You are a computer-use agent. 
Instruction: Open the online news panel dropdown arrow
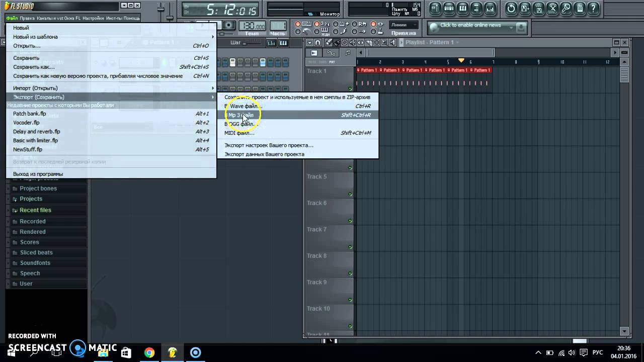pos(512,28)
